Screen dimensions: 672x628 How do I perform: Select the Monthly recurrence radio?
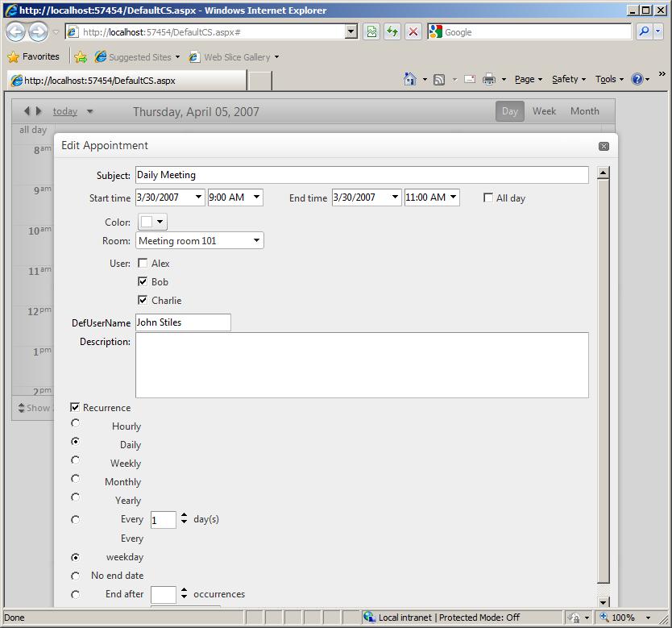tap(76, 478)
